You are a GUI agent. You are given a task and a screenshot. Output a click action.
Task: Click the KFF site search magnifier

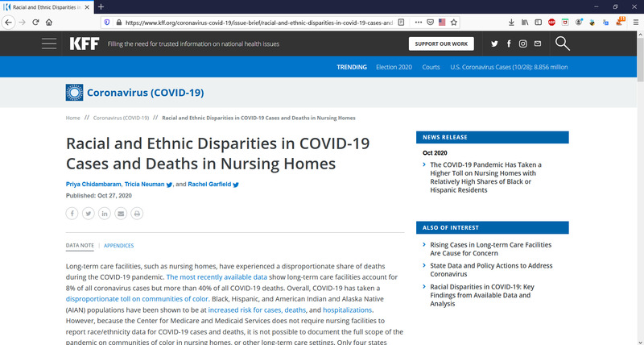[562, 44]
